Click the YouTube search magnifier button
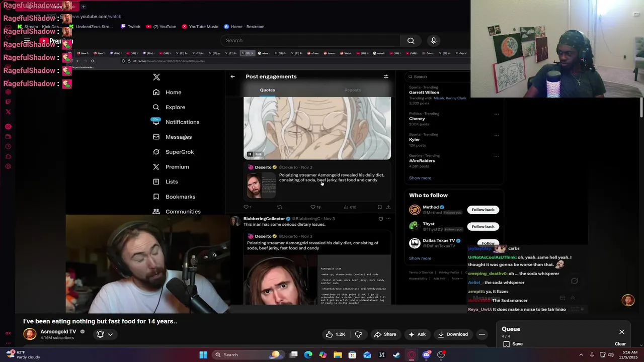Screen dimensions: 644x362 (411, 40)
